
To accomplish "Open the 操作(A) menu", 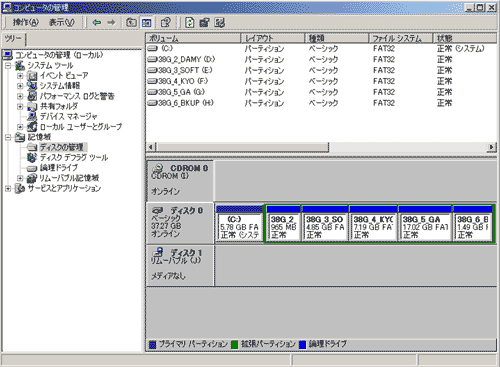I will coord(26,23).
